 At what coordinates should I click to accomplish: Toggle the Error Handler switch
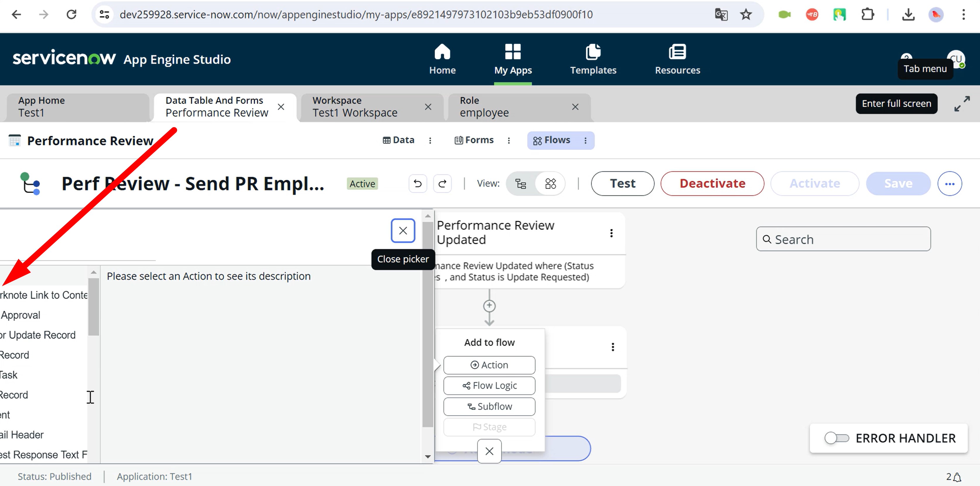coord(836,438)
